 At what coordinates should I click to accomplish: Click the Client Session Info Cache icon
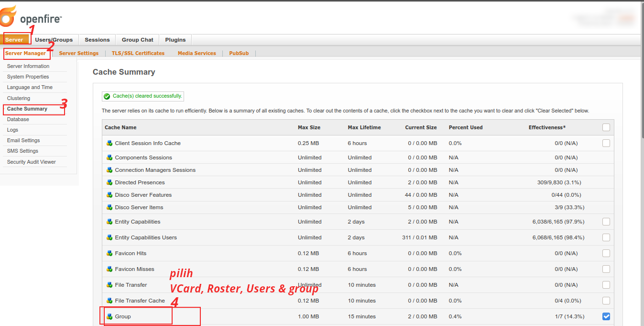tap(109, 143)
